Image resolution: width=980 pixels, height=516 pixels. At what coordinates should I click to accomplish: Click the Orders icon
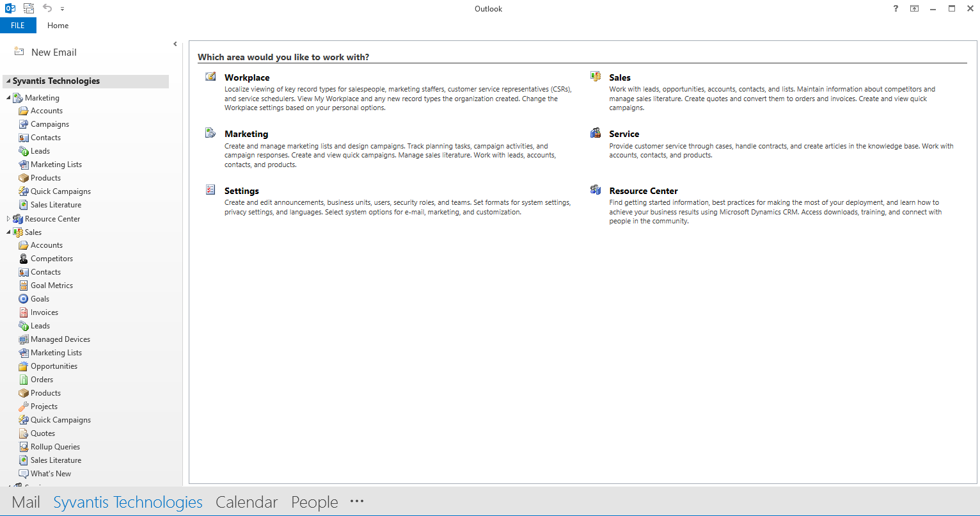click(x=24, y=380)
